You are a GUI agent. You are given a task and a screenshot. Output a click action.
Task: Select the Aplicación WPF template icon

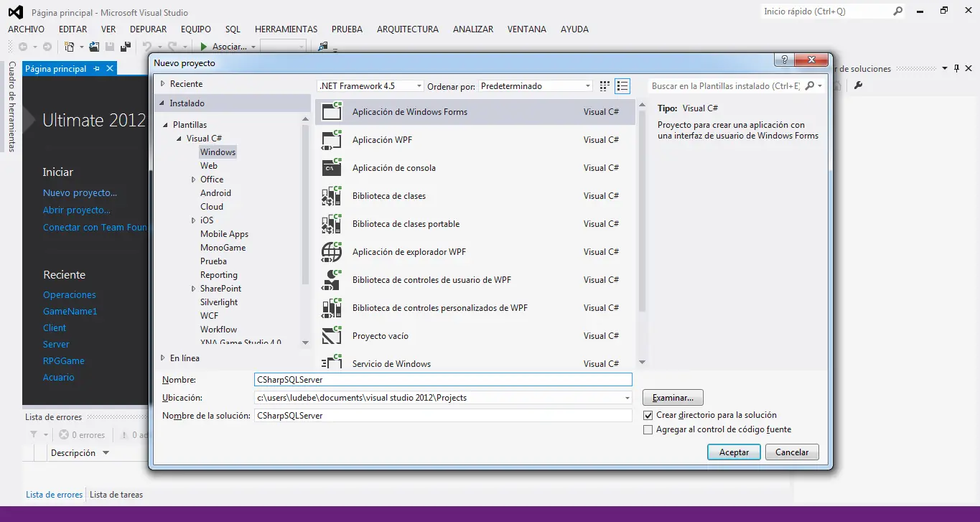(x=332, y=139)
